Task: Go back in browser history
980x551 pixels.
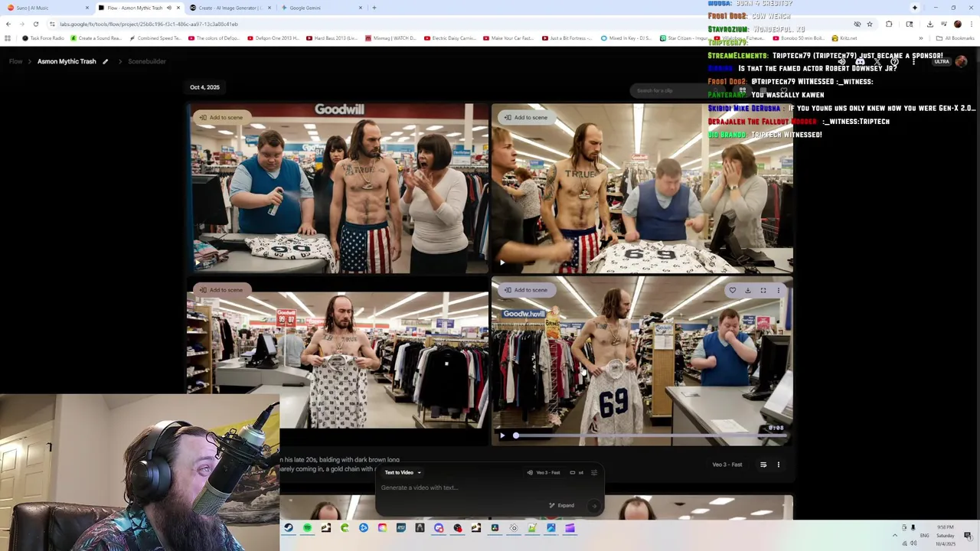Action: (x=8, y=24)
